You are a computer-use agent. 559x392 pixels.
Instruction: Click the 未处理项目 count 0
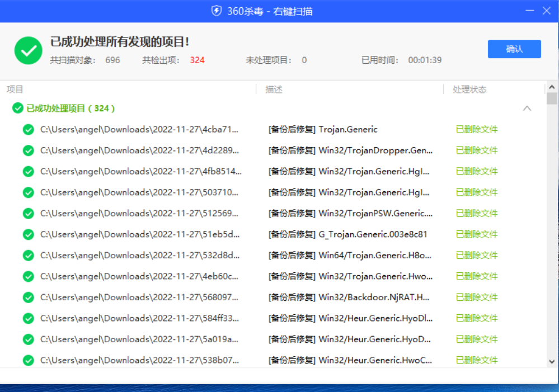click(x=304, y=60)
